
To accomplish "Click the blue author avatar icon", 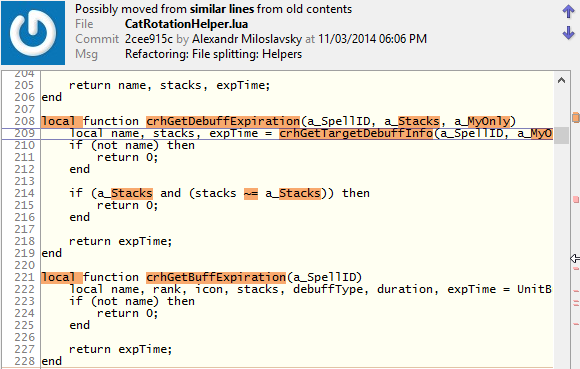I will pyautogui.click(x=33, y=33).
